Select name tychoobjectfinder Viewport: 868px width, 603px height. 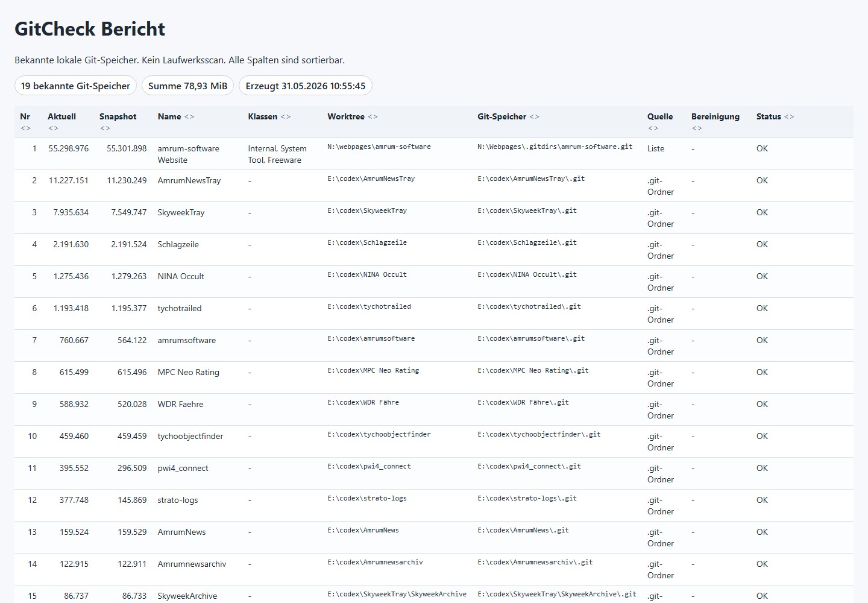coord(190,436)
